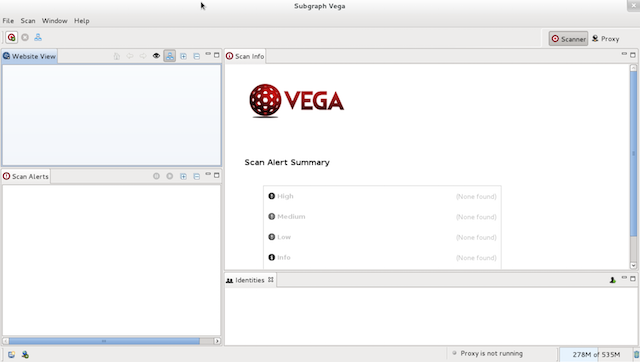
Task: Click the High alerts row
Action: (382, 196)
